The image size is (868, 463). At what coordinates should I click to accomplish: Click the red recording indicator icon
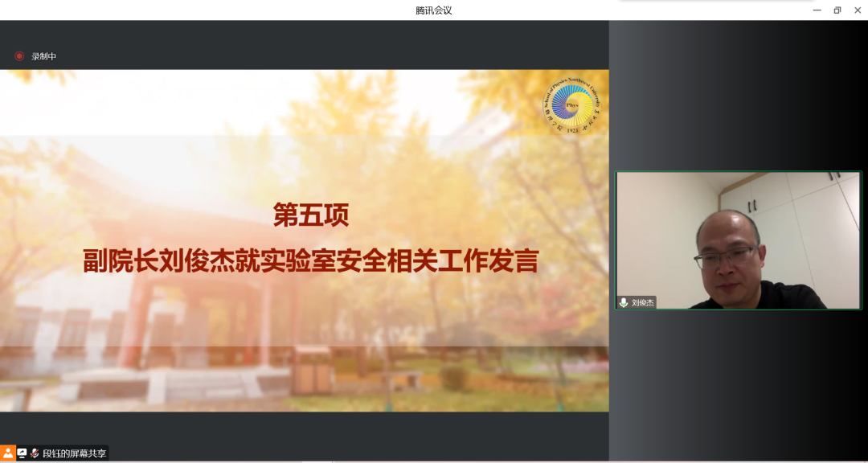[x=19, y=56]
